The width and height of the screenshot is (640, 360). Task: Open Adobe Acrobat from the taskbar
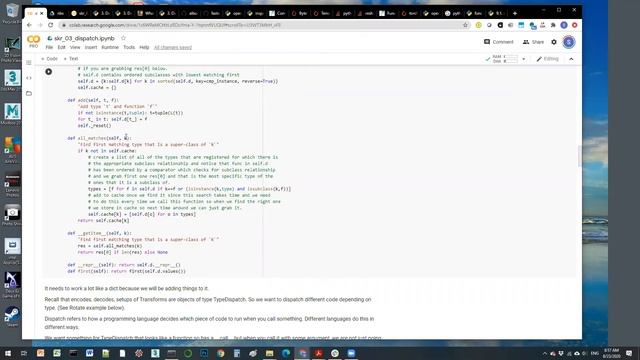318,353
